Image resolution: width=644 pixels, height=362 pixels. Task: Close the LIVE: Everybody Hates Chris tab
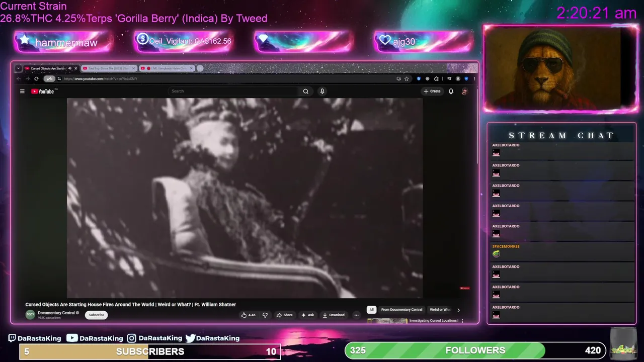[191, 68]
